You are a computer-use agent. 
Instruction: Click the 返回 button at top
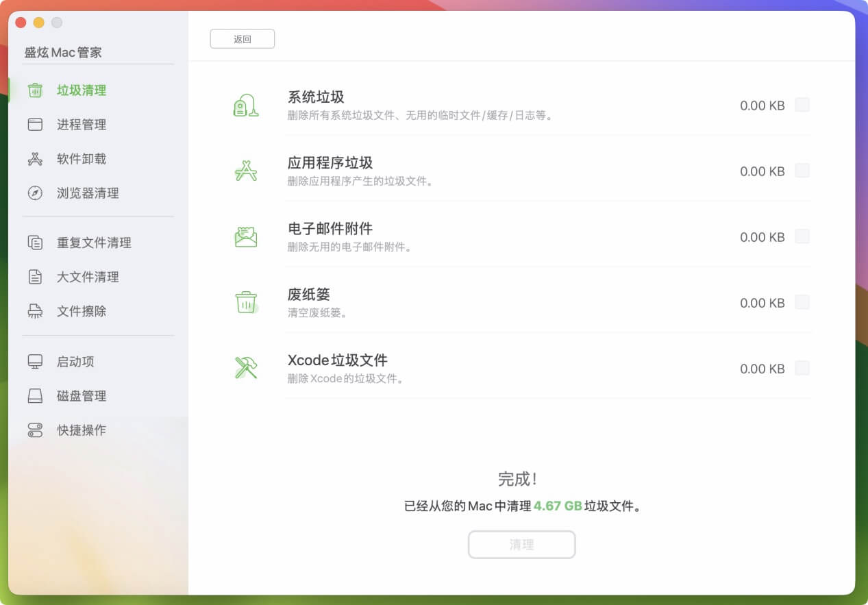[242, 38]
